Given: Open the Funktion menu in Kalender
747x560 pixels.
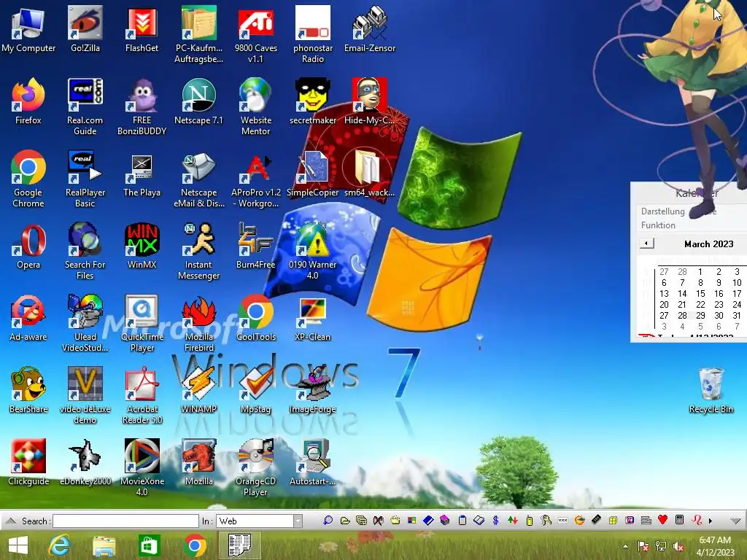Looking at the screenshot, I should pyautogui.click(x=658, y=225).
